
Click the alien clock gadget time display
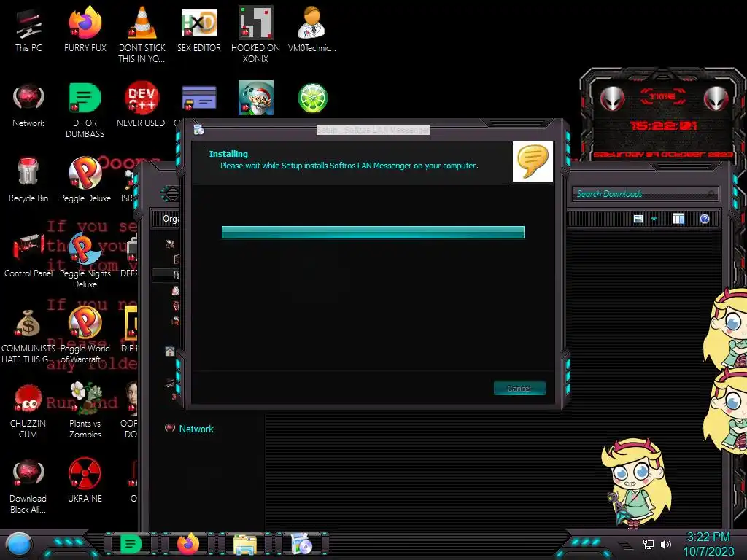[664, 125]
